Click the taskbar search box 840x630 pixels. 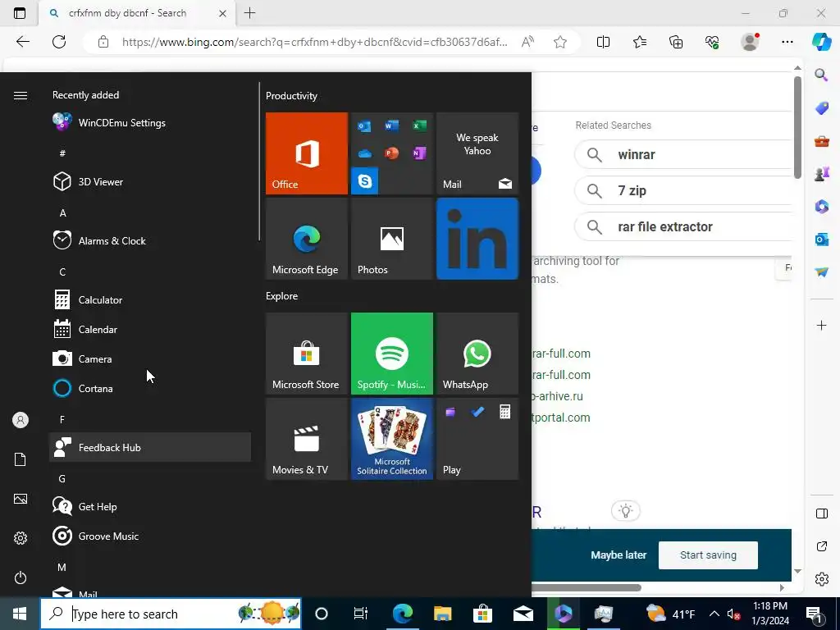click(171, 614)
